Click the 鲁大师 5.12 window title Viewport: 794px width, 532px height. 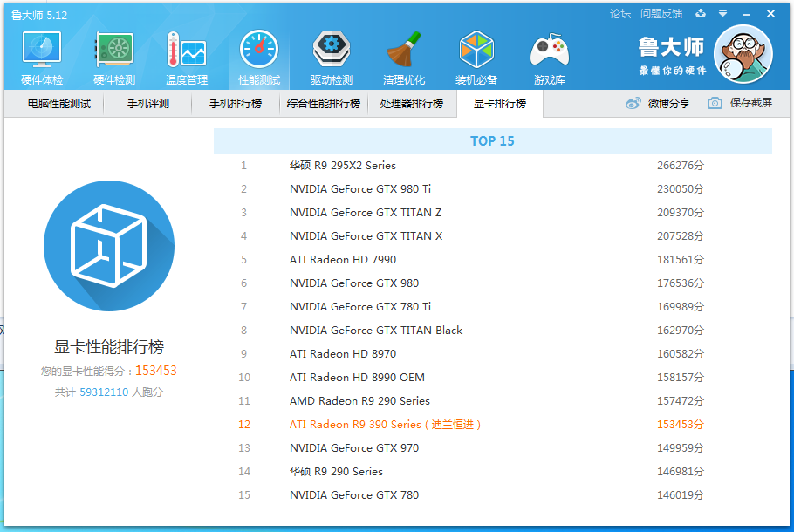tap(39, 15)
